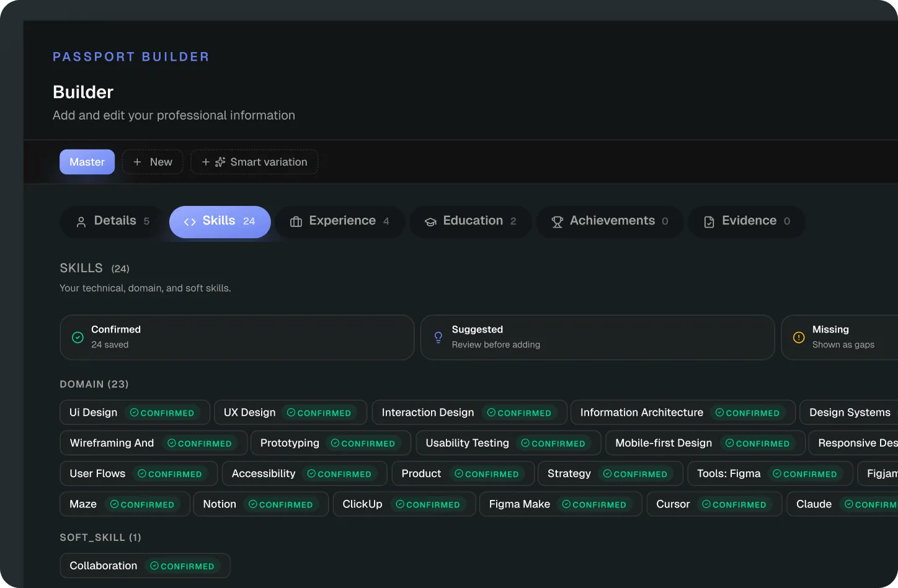
Task: Click the Ui Design skill chip
Action: [135, 412]
